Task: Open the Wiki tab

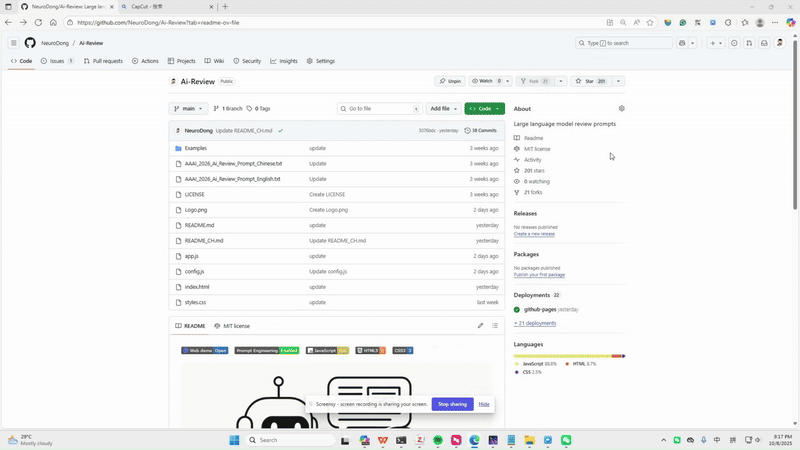Action: pos(214,61)
